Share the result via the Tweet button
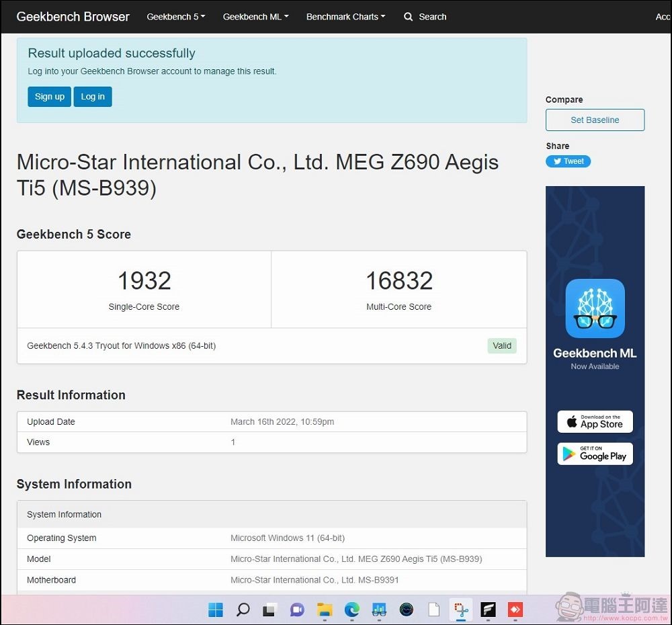Screen dimensions: 672x625 pos(568,161)
